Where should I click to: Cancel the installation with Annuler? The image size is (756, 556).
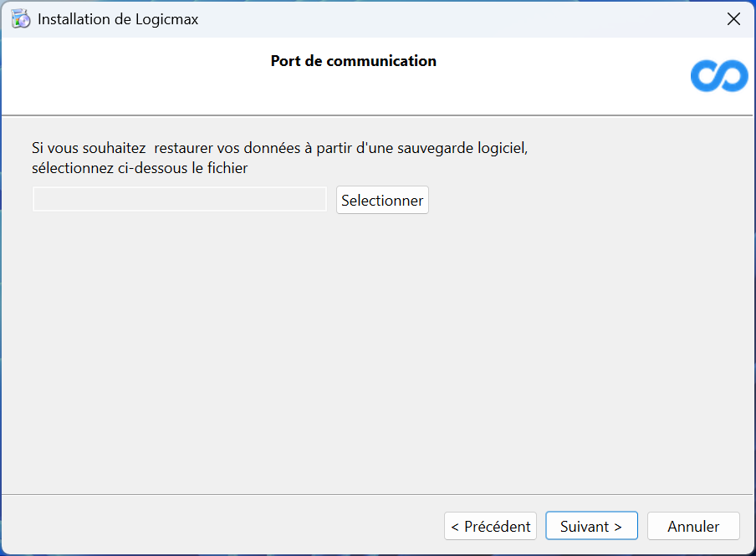pyautogui.click(x=693, y=526)
